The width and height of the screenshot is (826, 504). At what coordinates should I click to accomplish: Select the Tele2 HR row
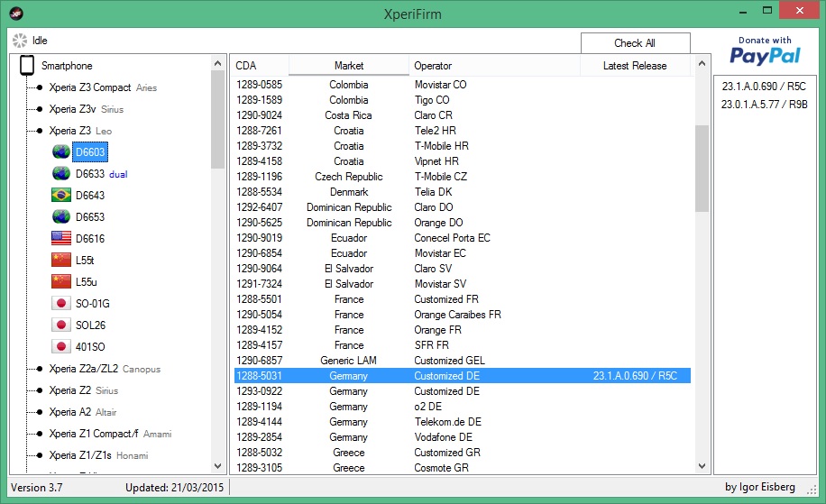(463, 130)
